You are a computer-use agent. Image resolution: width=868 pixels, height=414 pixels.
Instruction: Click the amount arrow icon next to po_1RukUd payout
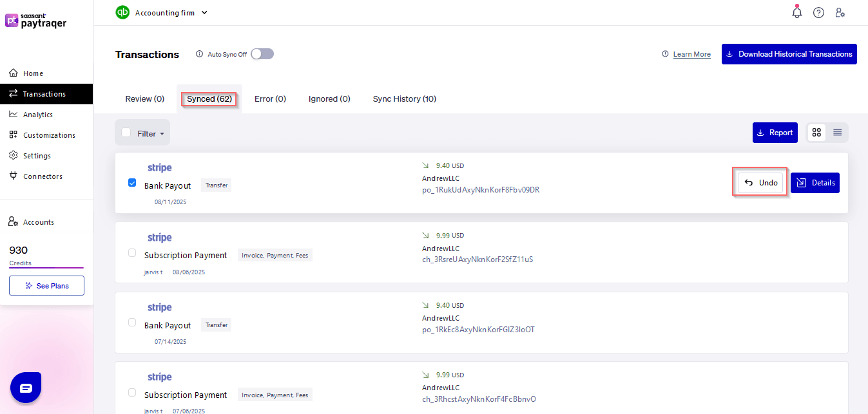tap(425, 165)
